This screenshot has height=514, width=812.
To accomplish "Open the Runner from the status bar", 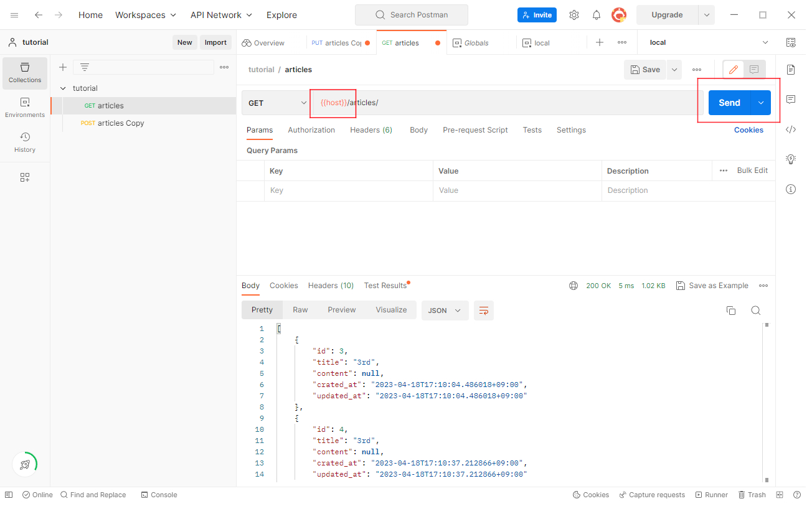I will tap(712, 495).
